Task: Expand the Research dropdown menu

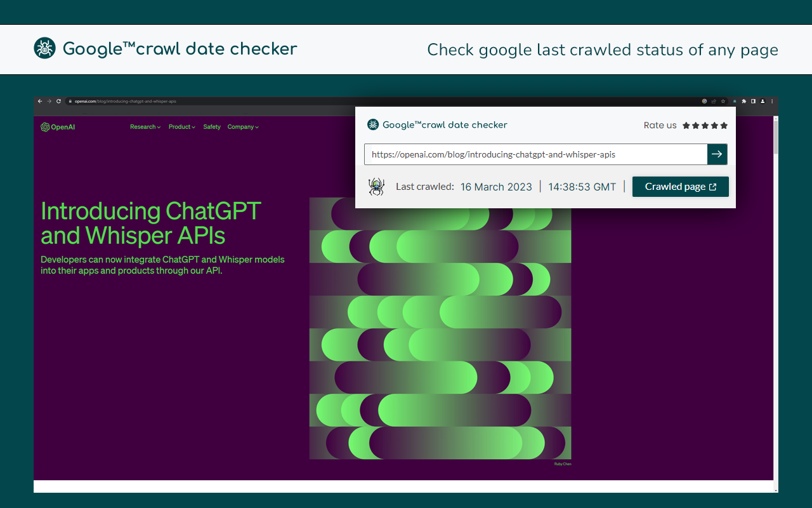Action: coord(145,126)
